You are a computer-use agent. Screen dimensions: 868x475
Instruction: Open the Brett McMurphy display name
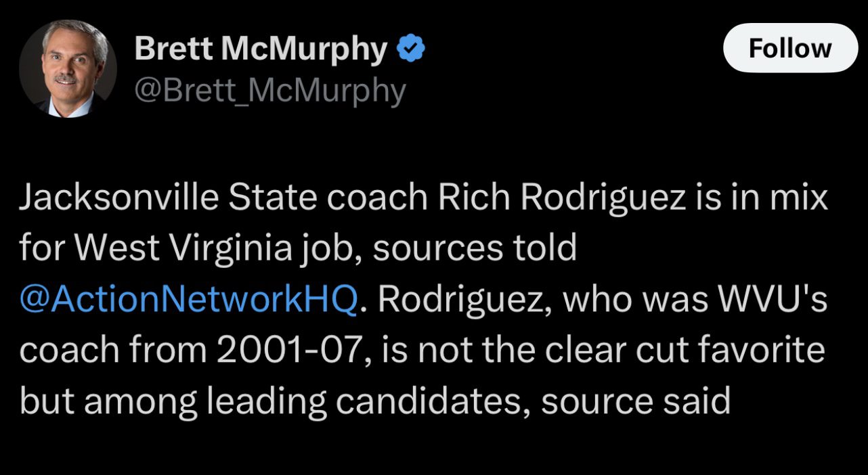[x=261, y=49]
